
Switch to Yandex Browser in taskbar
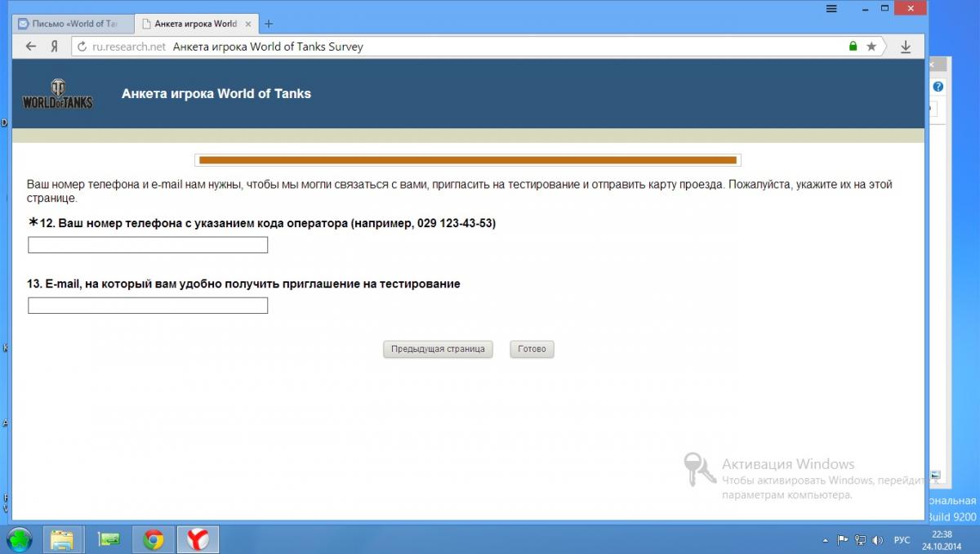(x=198, y=539)
